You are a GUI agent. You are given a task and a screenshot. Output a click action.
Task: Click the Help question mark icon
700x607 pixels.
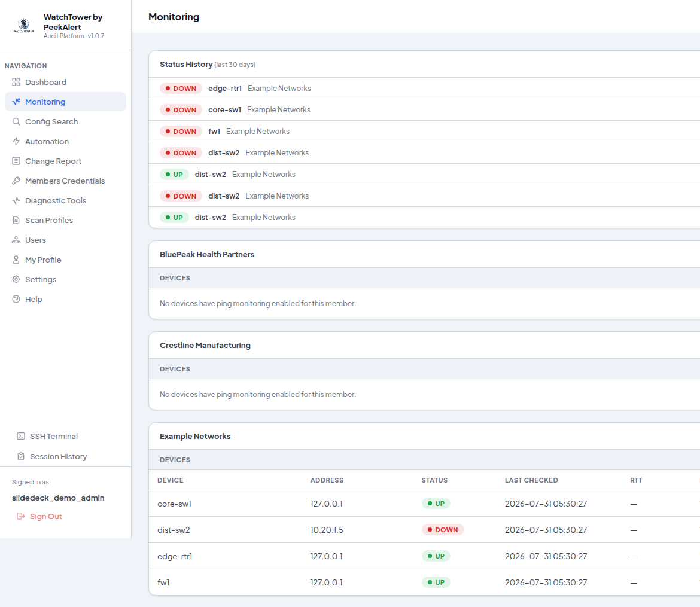(x=16, y=299)
